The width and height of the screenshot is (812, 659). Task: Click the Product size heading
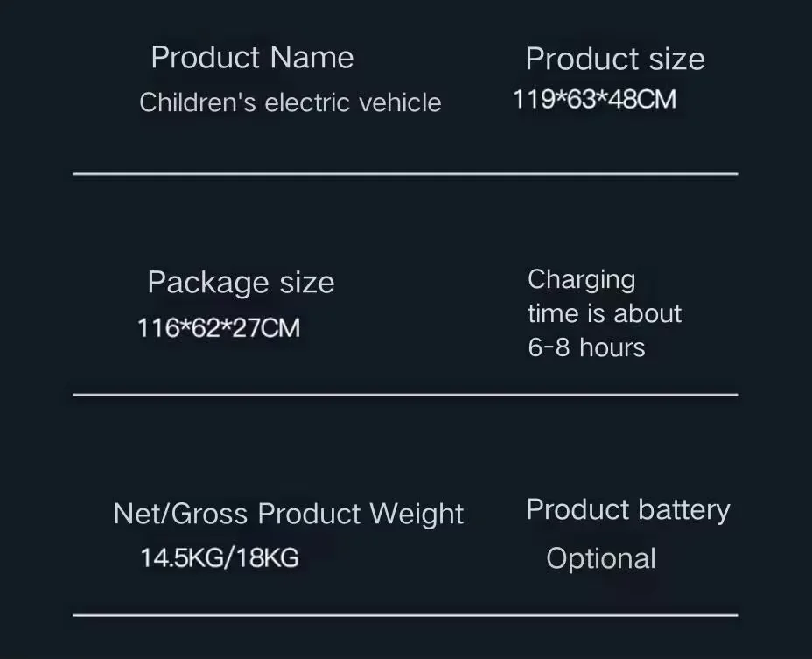(614, 60)
